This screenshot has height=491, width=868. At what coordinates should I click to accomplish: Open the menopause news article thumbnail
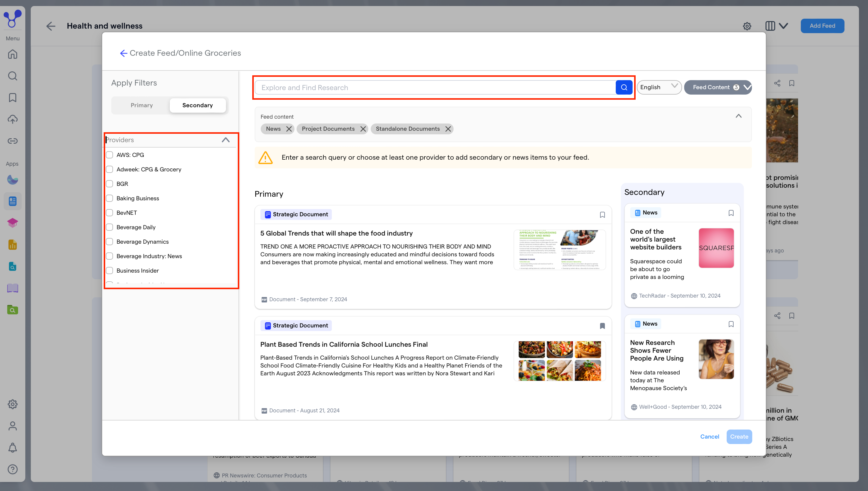(716, 359)
